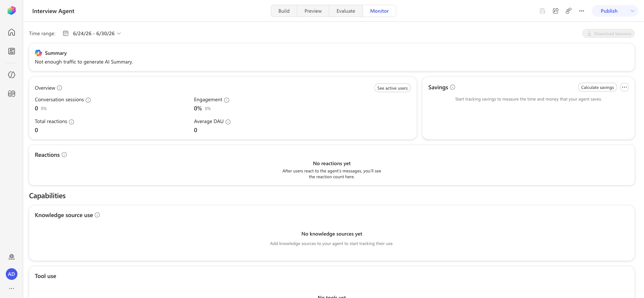Switch to the Evaluate tab
Viewport: 644px width, 298px height.
(x=346, y=11)
